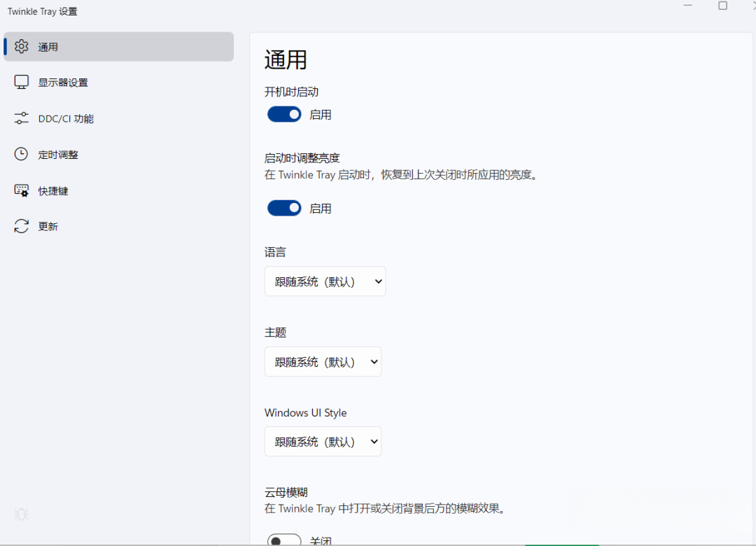Click the 语言 label
The height and width of the screenshot is (546, 756).
pyautogui.click(x=275, y=252)
